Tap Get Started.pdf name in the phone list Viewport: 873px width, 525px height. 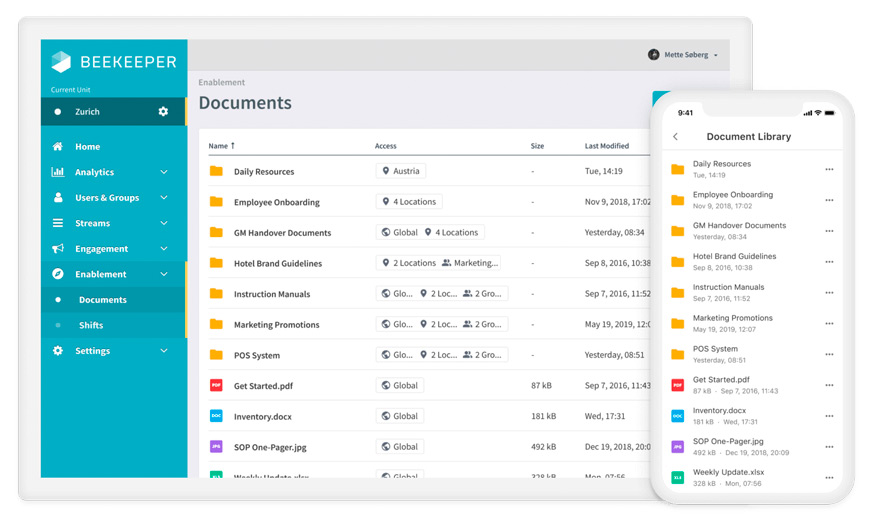[x=721, y=379]
